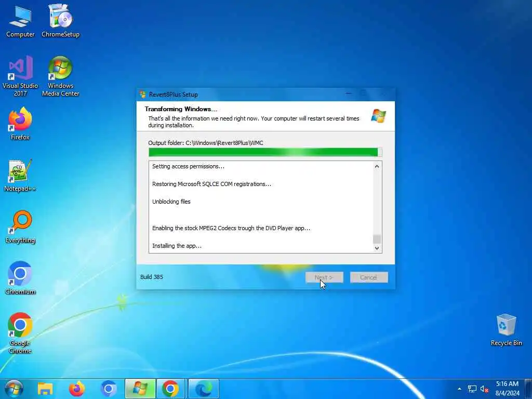The width and height of the screenshot is (532, 399).
Task: Launch Chromium from the taskbar
Action: pyautogui.click(x=108, y=389)
